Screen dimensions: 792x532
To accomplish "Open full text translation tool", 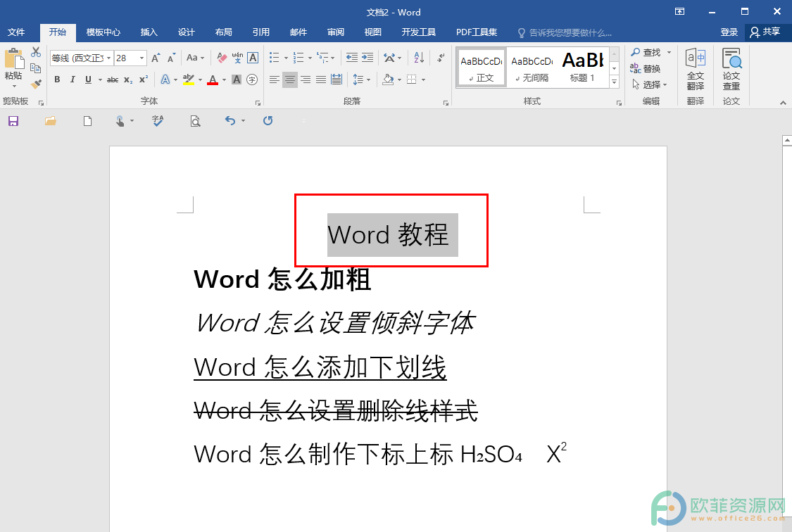I will 696,69.
